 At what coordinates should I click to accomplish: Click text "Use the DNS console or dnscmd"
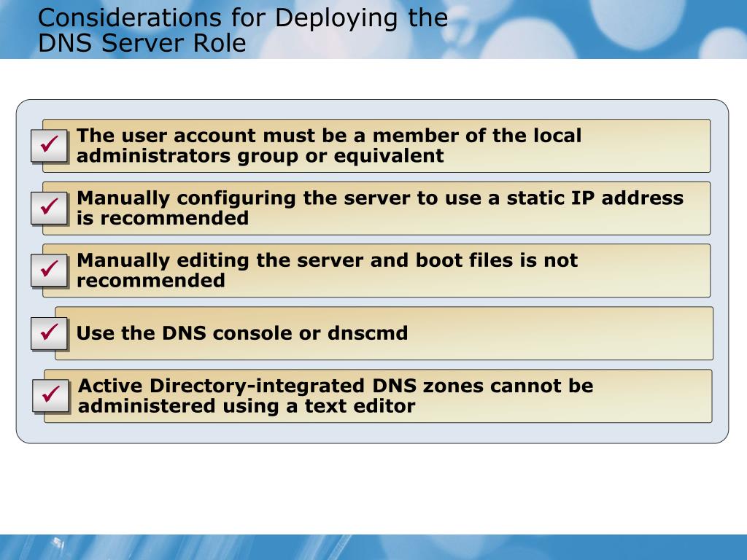(242, 332)
